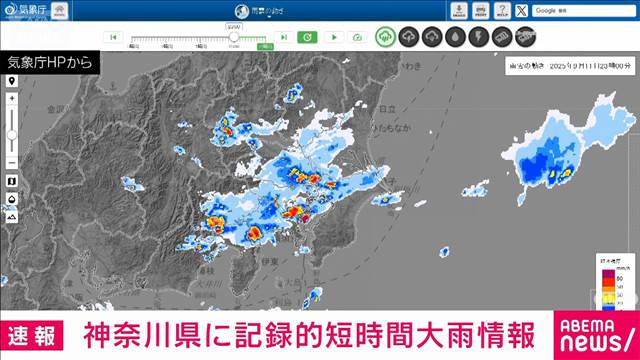This screenshot has height=360, width=640.
Task: Open the map type selector icon
Action: pos(12,181)
